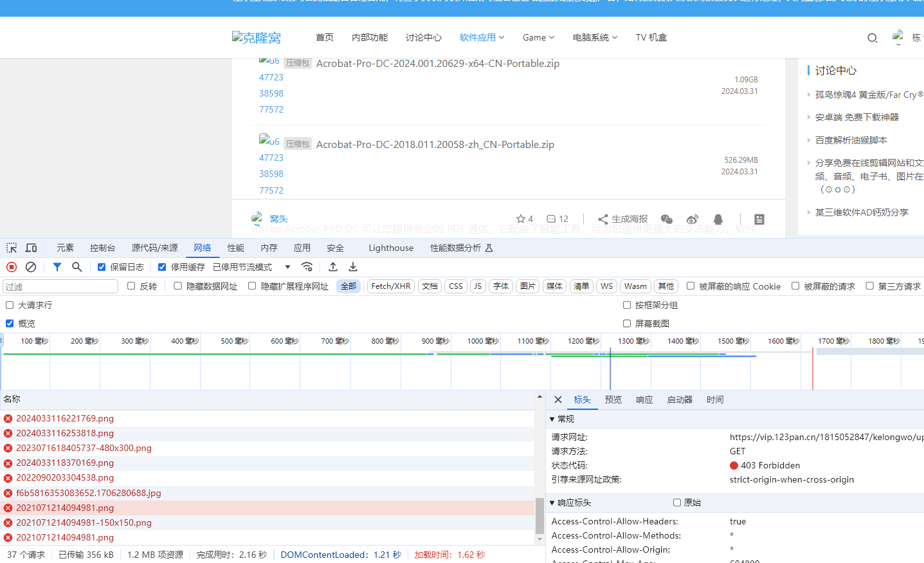The image size is (924, 563).
Task: Open network conditions wifi icon
Action: [307, 267]
